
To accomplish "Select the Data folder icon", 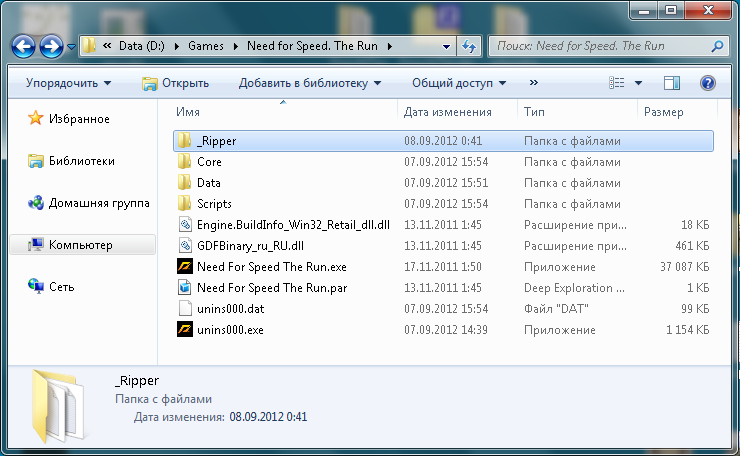I will (x=185, y=182).
